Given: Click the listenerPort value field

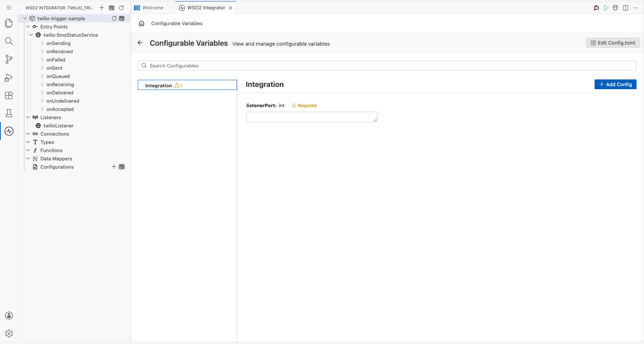Looking at the screenshot, I should click(312, 117).
